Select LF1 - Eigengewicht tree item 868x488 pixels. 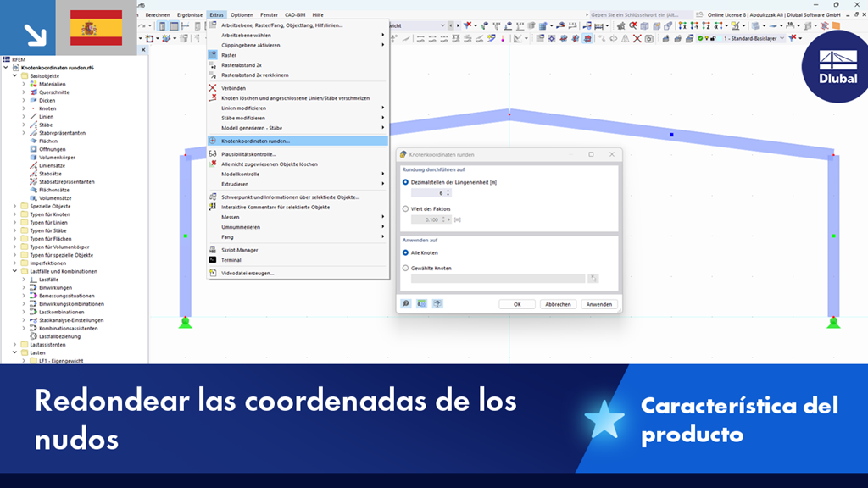pyautogui.click(x=61, y=361)
